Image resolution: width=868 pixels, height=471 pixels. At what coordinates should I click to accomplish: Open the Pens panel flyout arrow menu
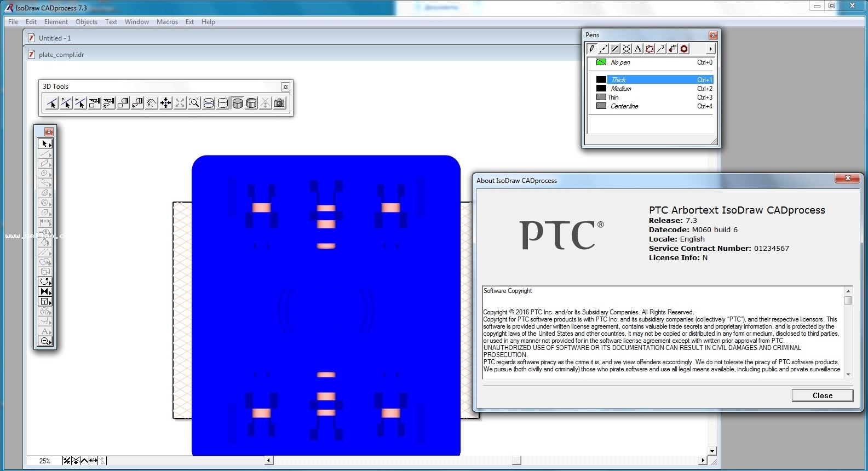click(710, 49)
